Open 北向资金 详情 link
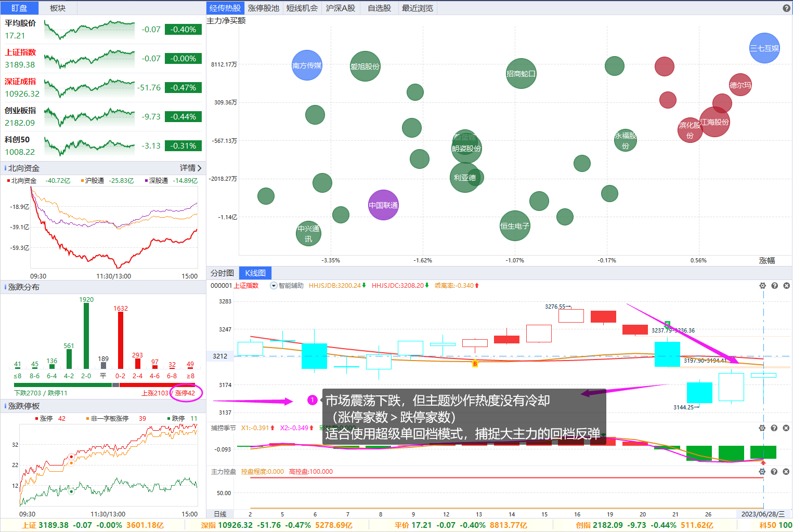793x532 pixels. (190, 168)
